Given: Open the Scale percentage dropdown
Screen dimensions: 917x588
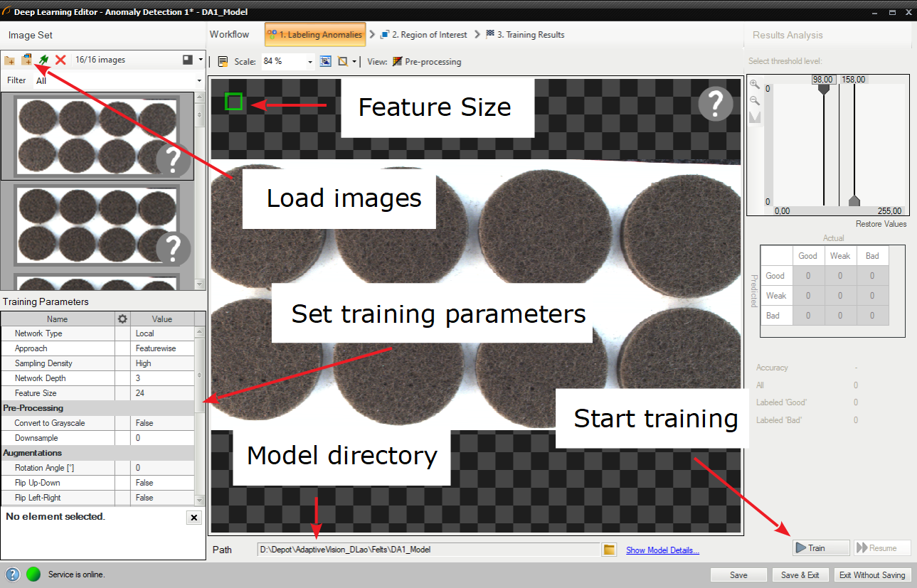Looking at the screenshot, I should click(310, 62).
